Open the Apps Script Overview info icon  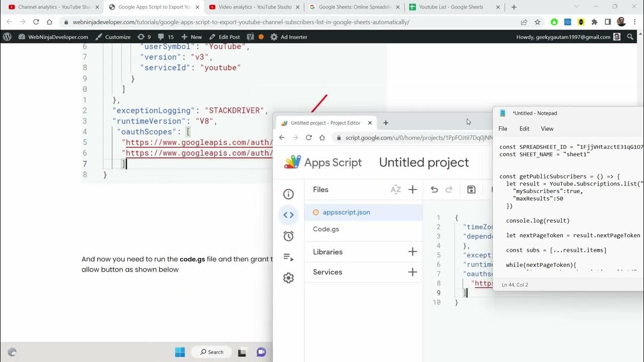click(x=288, y=194)
